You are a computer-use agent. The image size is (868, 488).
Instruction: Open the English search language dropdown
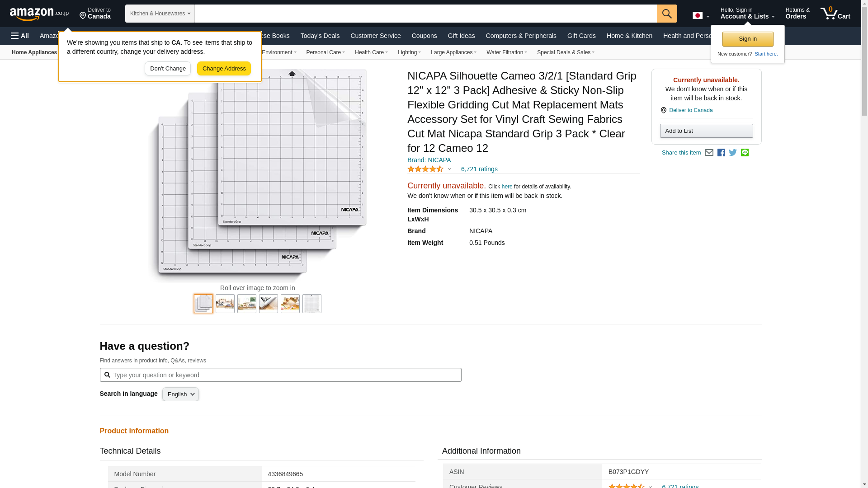180,394
